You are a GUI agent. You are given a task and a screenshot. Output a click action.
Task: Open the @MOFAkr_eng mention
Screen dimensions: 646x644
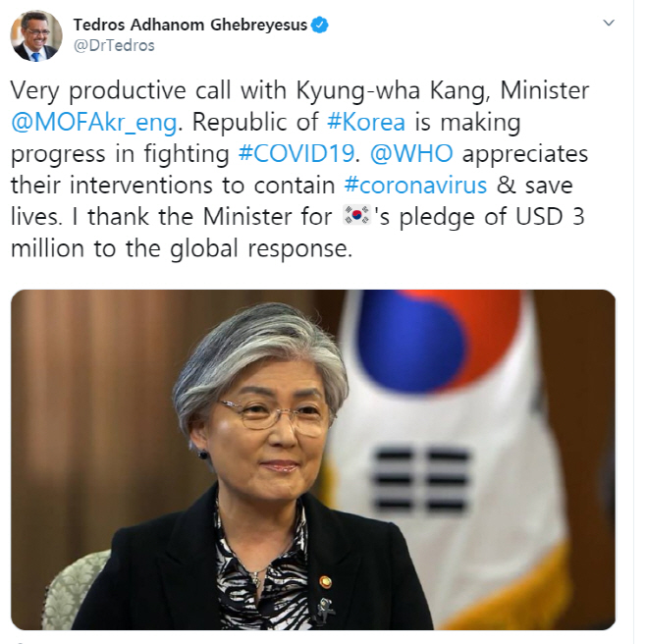(x=94, y=123)
